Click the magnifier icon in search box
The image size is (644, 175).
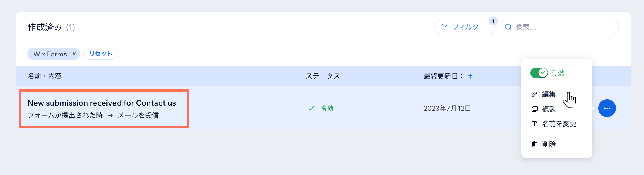pyautogui.click(x=508, y=27)
